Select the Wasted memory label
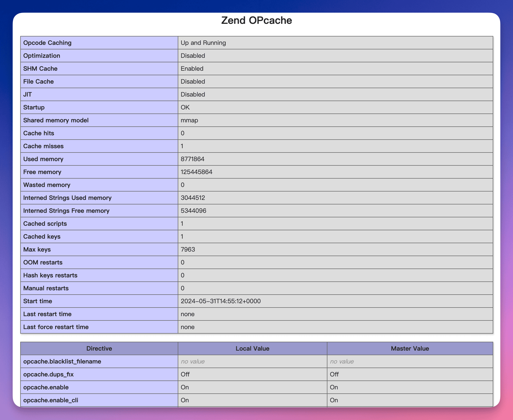513x420 pixels. click(x=47, y=185)
